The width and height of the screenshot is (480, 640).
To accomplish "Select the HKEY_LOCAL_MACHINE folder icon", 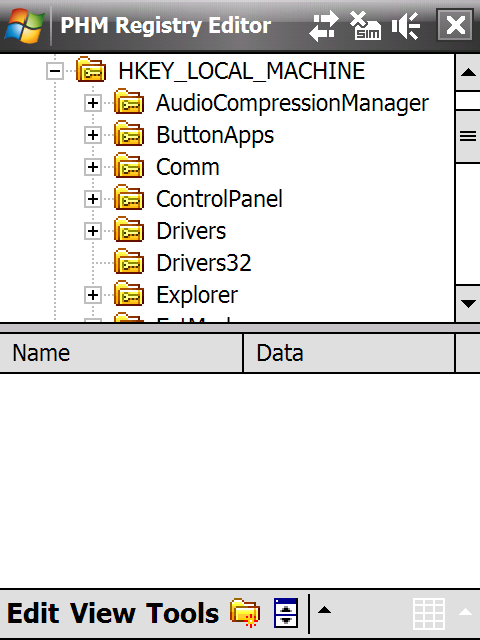I will pos(91,69).
